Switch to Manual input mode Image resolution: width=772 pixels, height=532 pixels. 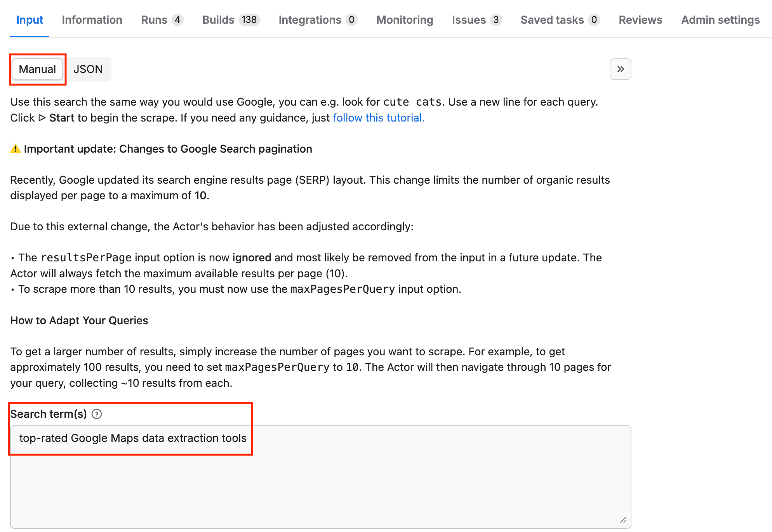point(37,69)
